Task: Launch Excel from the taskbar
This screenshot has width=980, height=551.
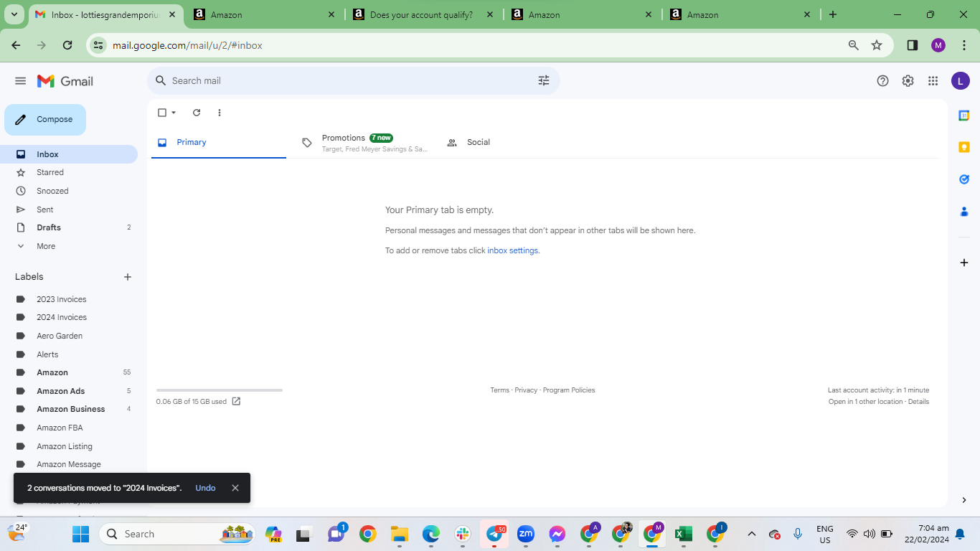Action: 684,534
